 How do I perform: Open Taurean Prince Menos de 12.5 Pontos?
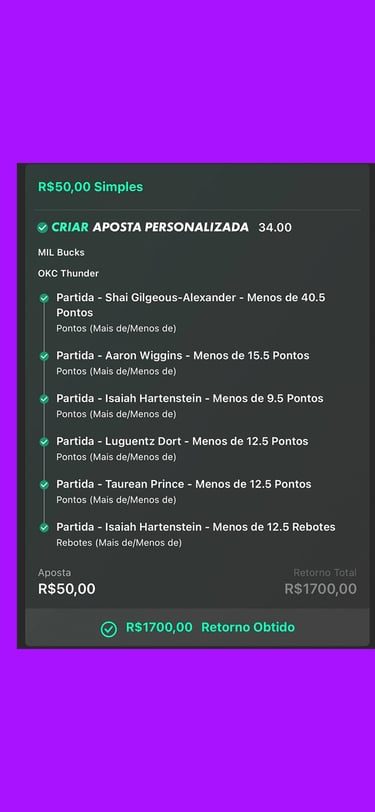click(x=184, y=484)
